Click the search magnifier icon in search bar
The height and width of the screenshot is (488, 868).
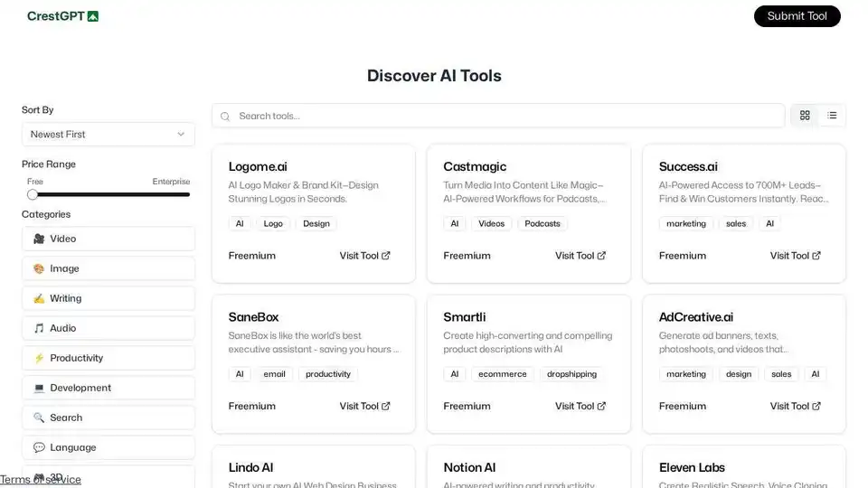point(225,117)
